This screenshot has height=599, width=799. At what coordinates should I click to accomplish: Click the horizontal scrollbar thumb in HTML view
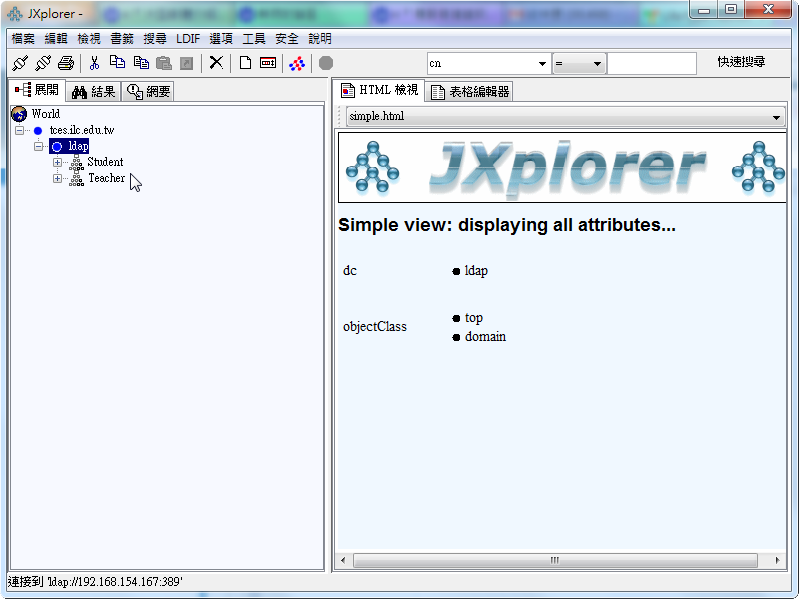(555, 560)
